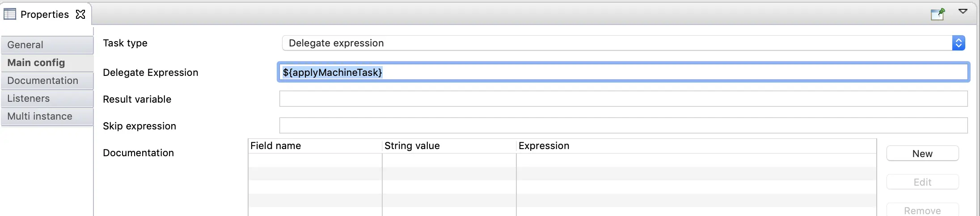The height and width of the screenshot is (216, 980).
Task: Select the first empty row in fields table
Action: [x=562, y=160]
